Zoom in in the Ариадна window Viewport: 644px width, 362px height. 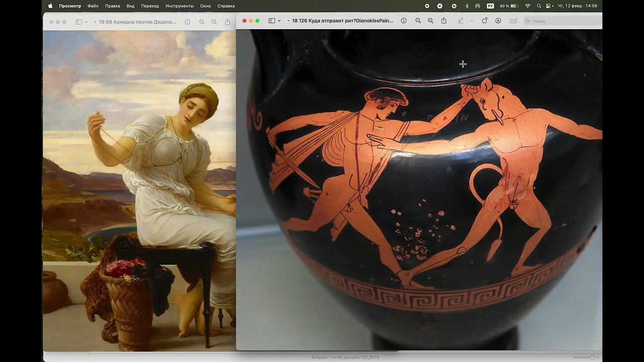(214, 22)
